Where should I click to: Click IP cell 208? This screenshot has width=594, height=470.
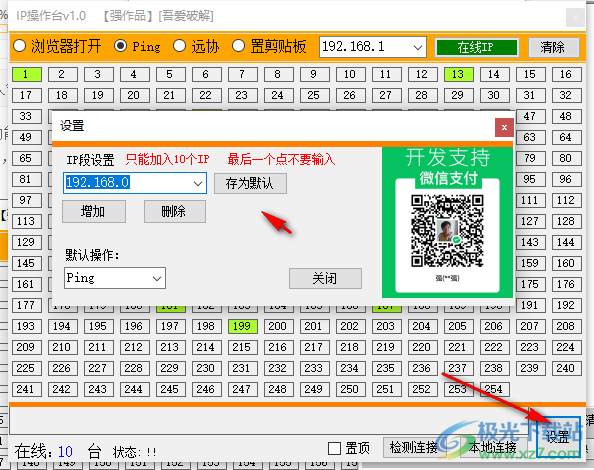pyautogui.click(x=566, y=326)
